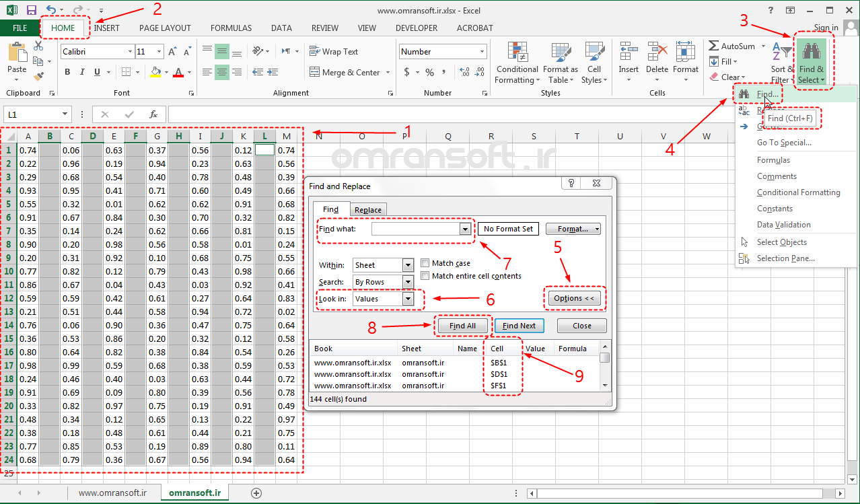The width and height of the screenshot is (860, 504).
Task: Click the Save icon in quick access toolbar
Action: (x=31, y=10)
